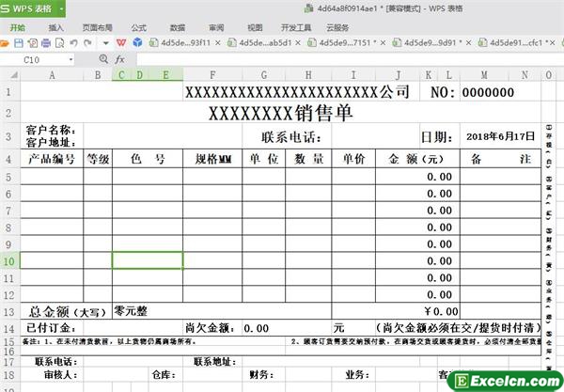Close the 4d5de...ab5d1 document tab
The height and width of the screenshot is (392, 564).
(x=298, y=43)
